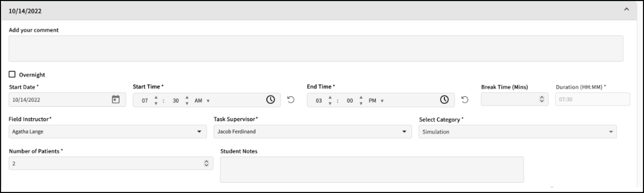The image size is (644, 193).
Task: Reset the End Time with the undo icon
Action: point(465,100)
